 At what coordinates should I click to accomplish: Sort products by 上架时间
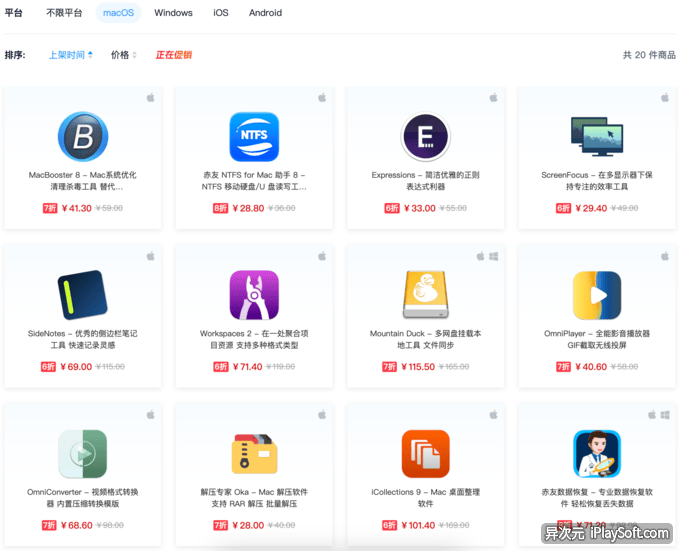pos(71,55)
